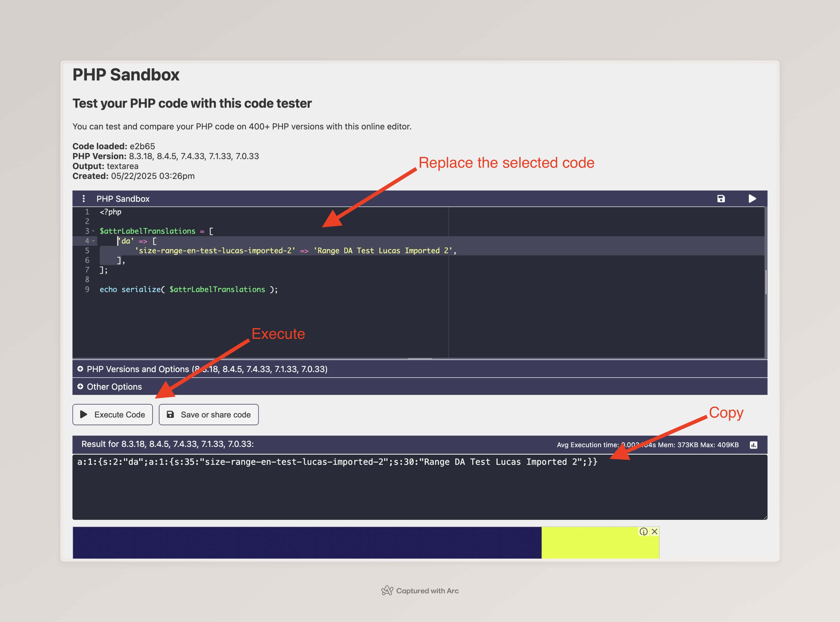Click the save icon in editor header

tap(721, 199)
